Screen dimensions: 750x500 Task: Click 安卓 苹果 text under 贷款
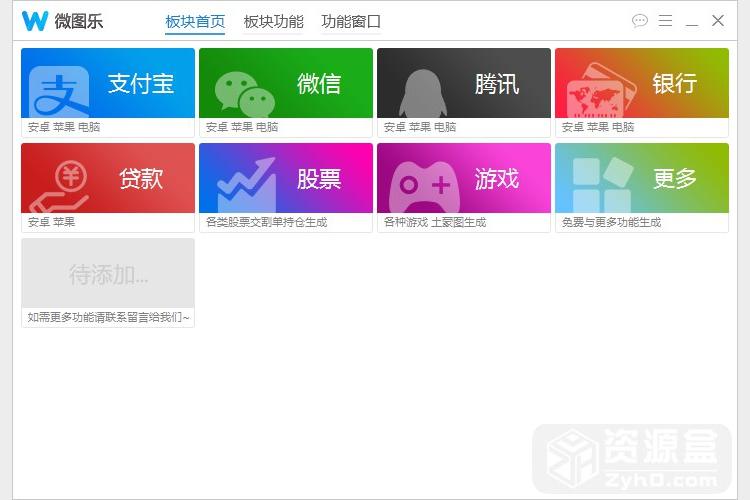coord(52,222)
